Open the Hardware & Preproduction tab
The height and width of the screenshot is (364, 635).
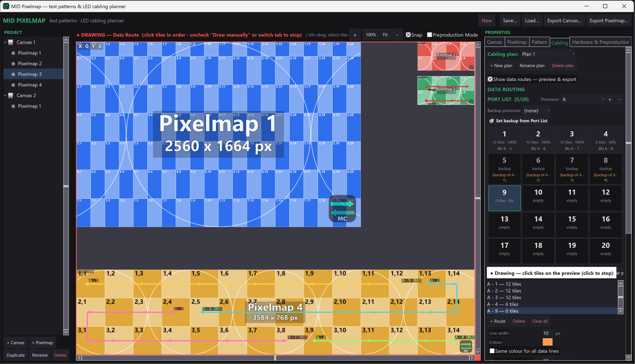[600, 42]
